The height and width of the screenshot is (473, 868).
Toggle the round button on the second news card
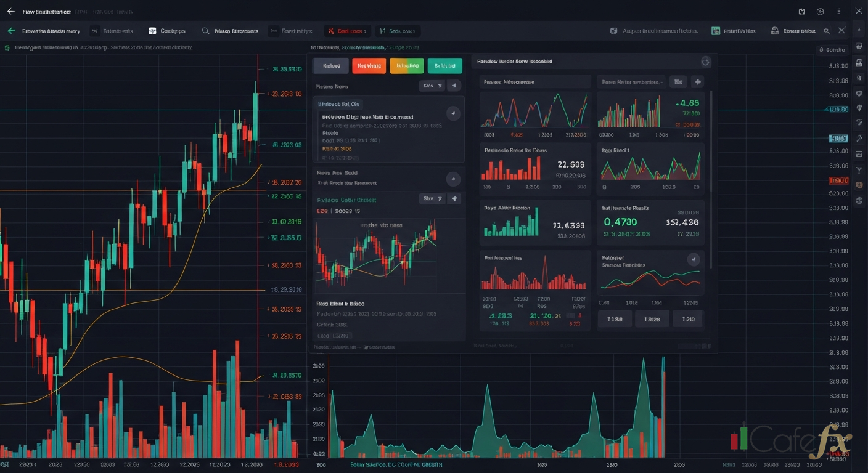click(453, 179)
